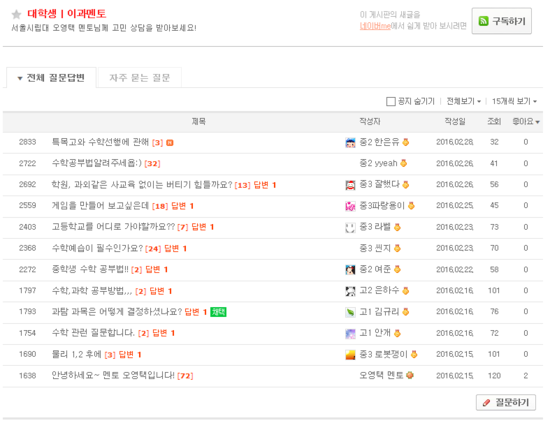Click the new-post N icon after 특목고와 수학선행에 관해
550x430 pixels.
point(170,143)
